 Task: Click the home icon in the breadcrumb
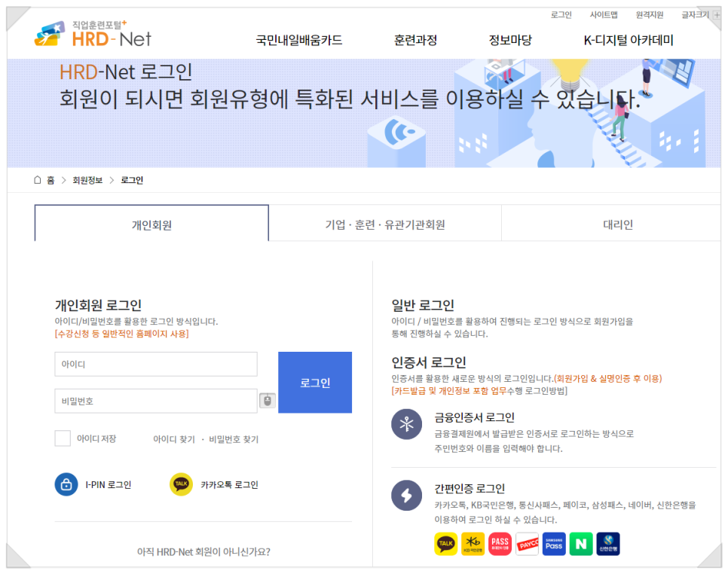click(38, 180)
